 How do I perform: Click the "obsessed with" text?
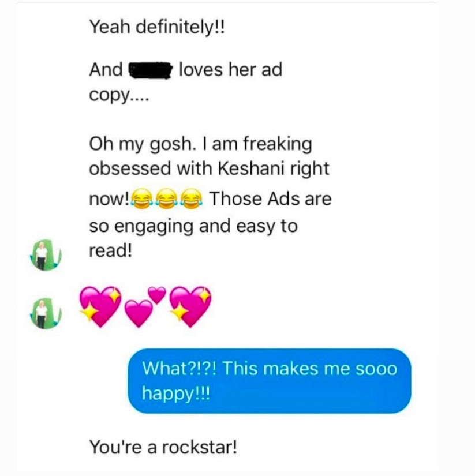point(150,168)
